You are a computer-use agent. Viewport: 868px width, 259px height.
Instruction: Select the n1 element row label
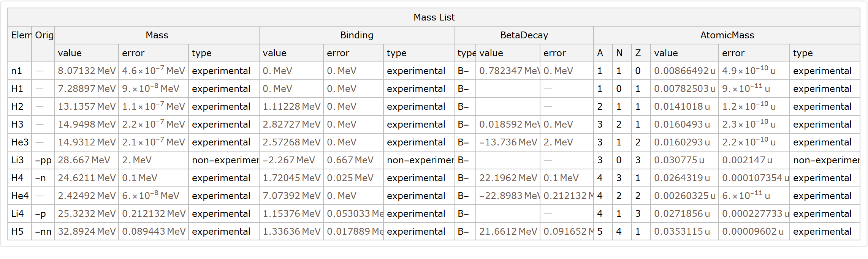(17, 71)
